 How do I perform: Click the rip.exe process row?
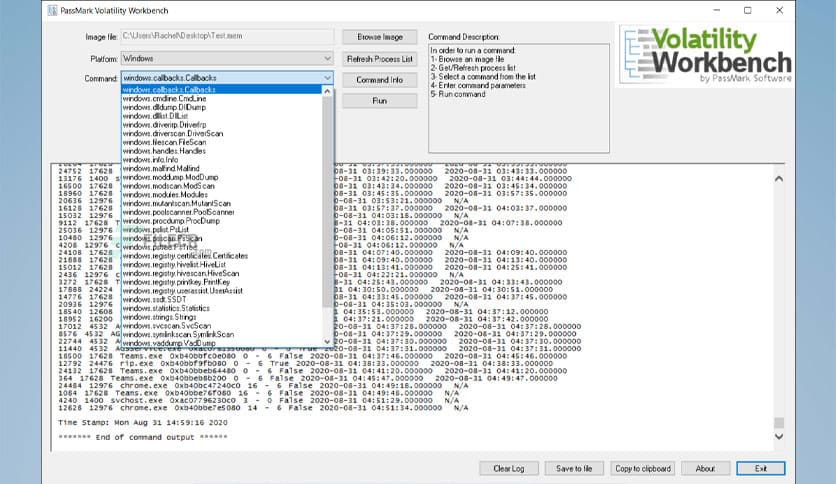(306, 364)
